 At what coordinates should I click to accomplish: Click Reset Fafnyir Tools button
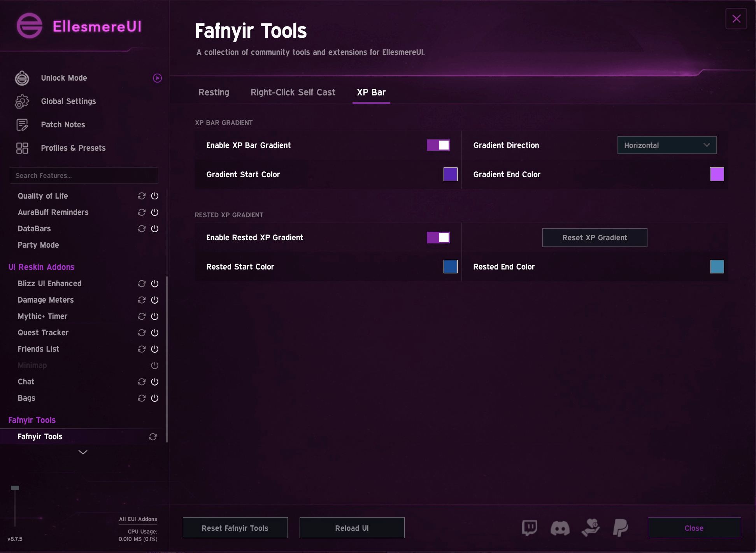pos(235,528)
